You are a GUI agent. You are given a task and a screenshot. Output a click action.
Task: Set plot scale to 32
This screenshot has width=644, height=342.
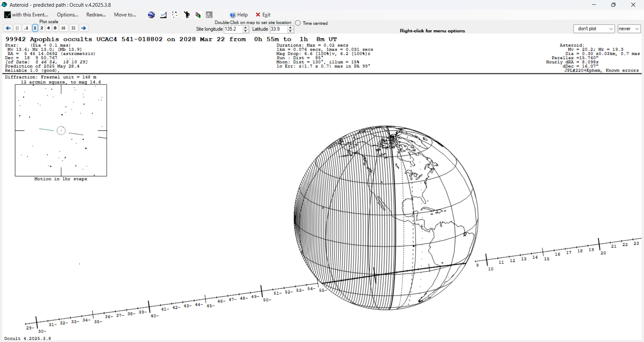74,28
